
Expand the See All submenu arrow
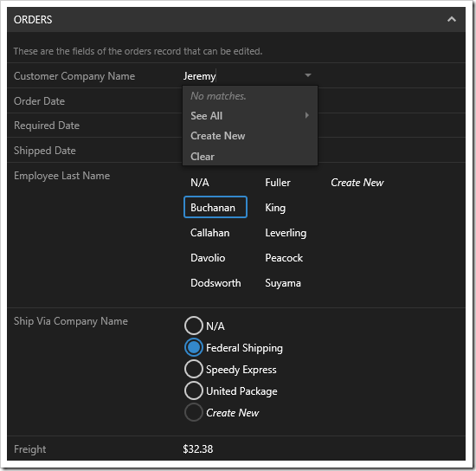tap(307, 115)
